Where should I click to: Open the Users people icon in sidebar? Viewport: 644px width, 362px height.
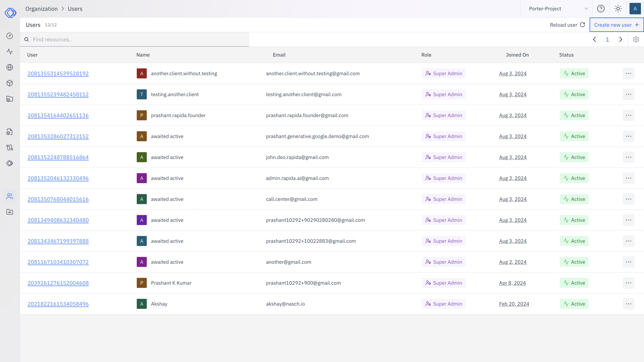coord(9,196)
